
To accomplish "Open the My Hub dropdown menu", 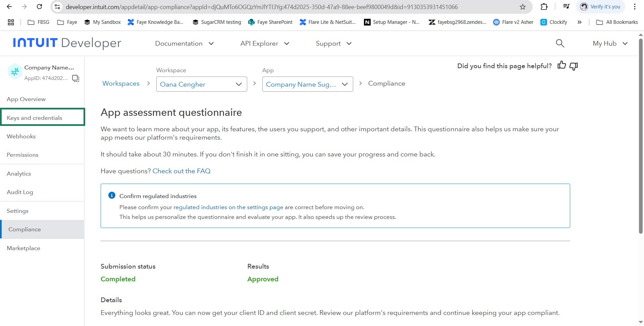I will pyautogui.click(x=610, y=43).
